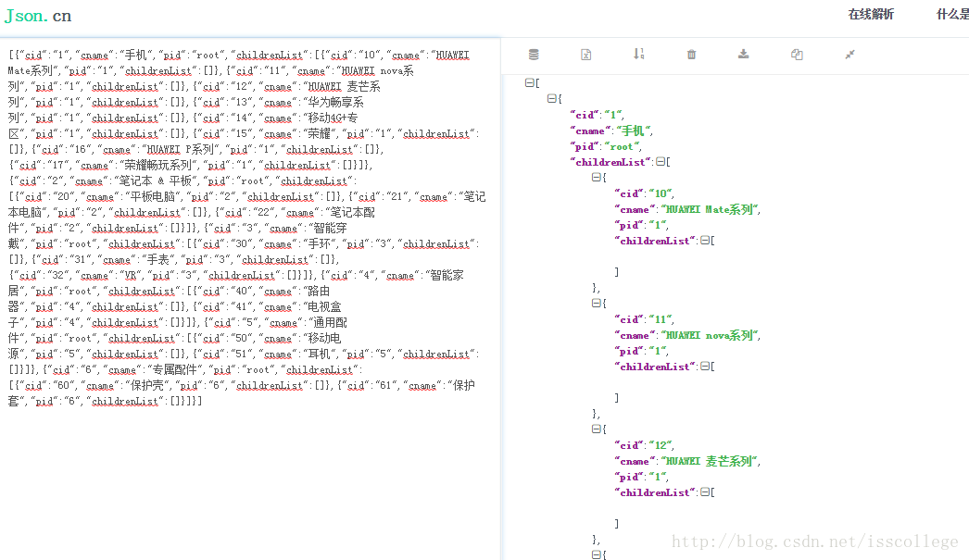Click the "cid":"11" line
The image size is (969, 560).
pos(644,319)
